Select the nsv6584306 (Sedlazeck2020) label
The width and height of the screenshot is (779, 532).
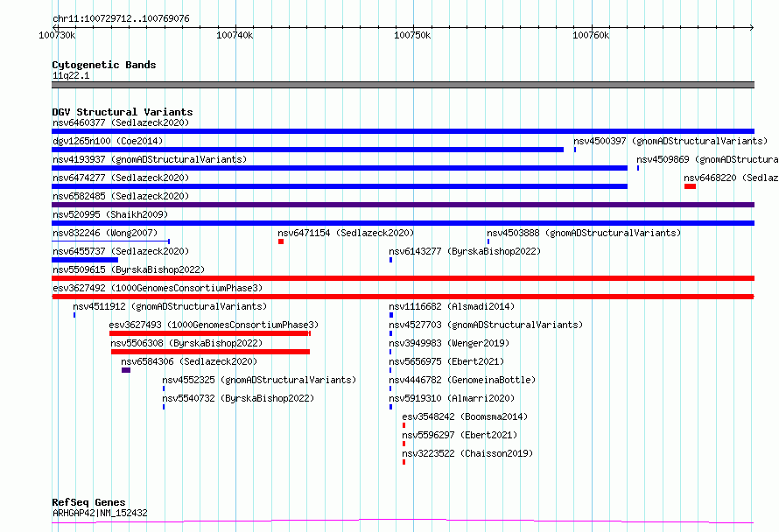tap(189, 361)
